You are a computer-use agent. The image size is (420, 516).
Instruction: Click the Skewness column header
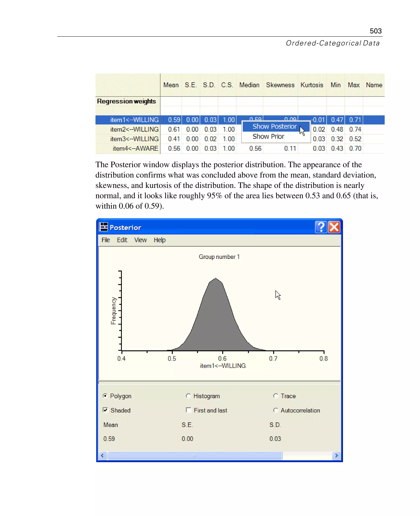point(280,85)
